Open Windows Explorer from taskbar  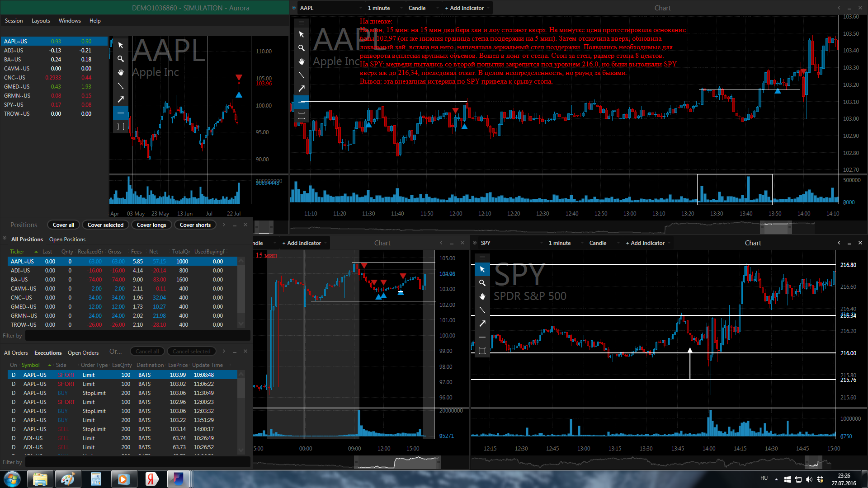tap(40, 479)
